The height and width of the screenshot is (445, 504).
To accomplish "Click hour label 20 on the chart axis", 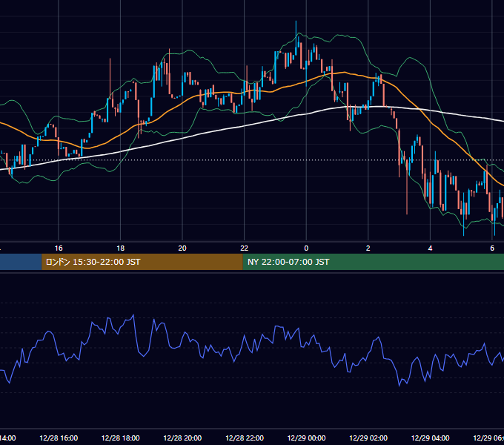I will 182,248.
